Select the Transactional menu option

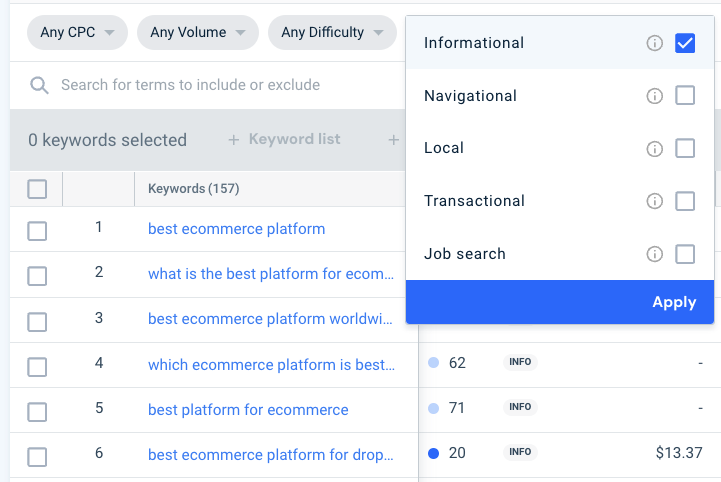tap(560, 201)
